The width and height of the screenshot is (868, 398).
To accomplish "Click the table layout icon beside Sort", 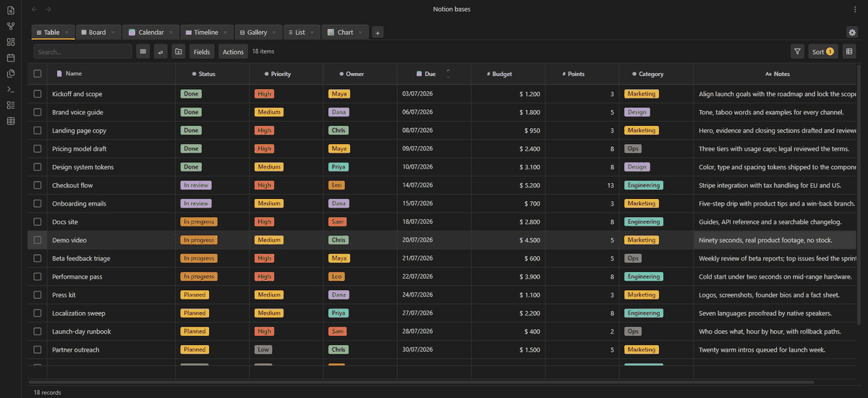I will 849,51.
